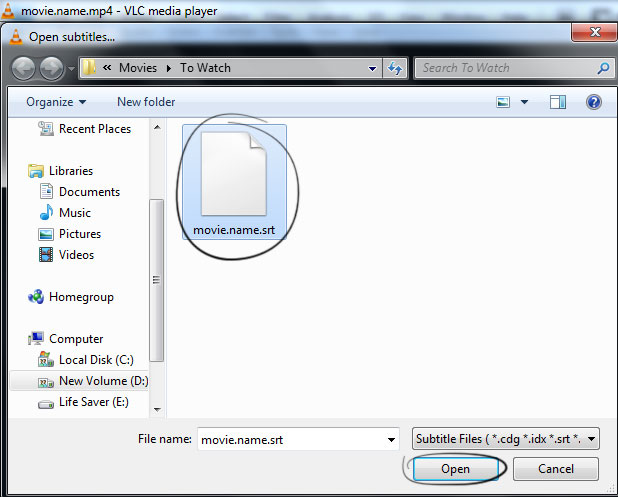Click New folder in the toolbar
Image resolution: width=618 pixels, height=497 pixels.
coord(146,102)
